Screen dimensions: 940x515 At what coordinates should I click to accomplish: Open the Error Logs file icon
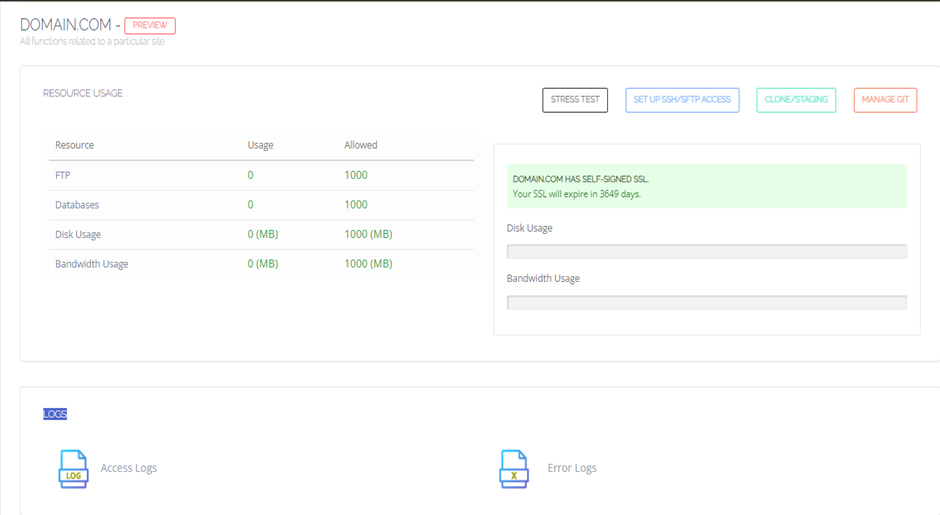tap(514, 469)
